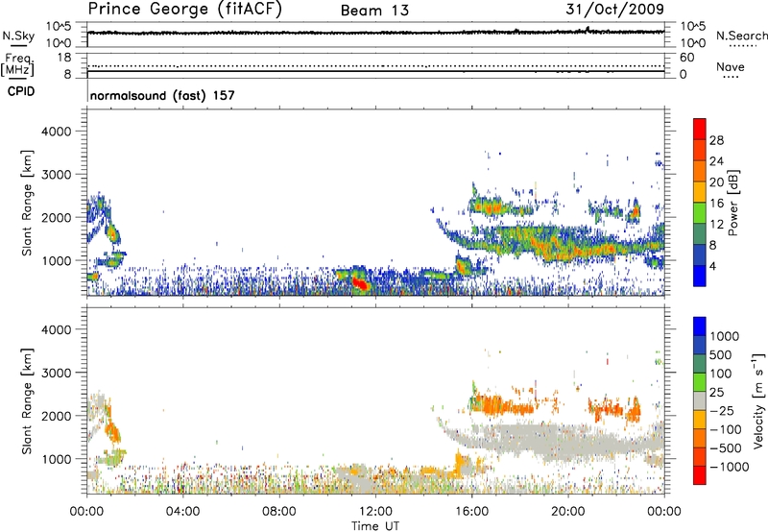The height and width of the screenshot is (532, 768).
Task: Click the 'Power [dB]' color bar label
Action: click(x=732, y=203)
